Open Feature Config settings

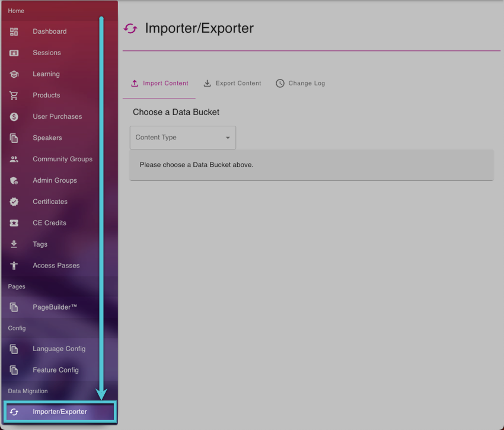click(x=60, y=370)
